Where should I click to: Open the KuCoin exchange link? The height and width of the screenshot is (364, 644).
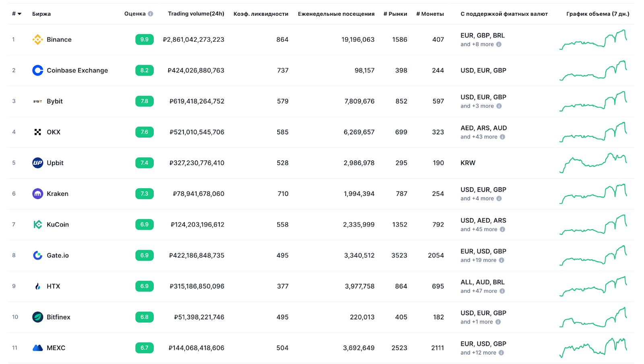(x=58, y=224)
